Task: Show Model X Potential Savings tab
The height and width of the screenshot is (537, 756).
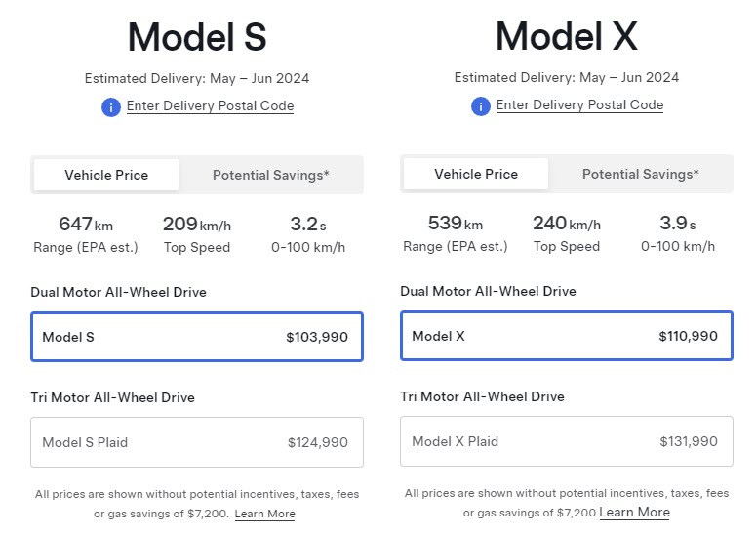Action: (x=640, y=174)
